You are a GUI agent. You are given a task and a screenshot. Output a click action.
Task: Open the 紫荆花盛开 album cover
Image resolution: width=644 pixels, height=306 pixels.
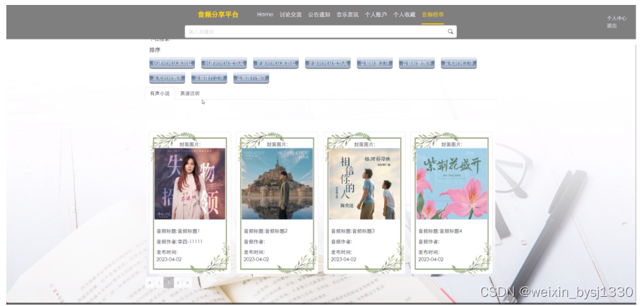(452, 184)
